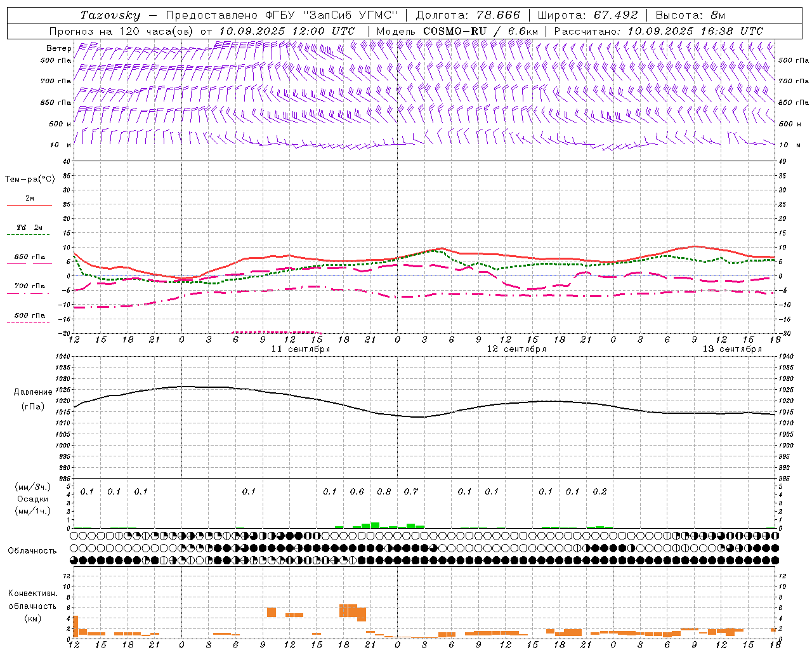Select the 'Прогноз на 120 часа(ов)' forecast text
The height and width of the screenshot is (650, 812).
point(122,31)
